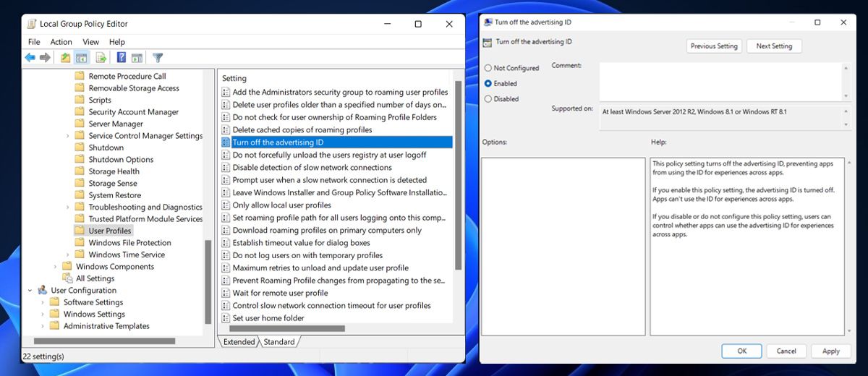868x376 pixels.
Task: Select the Enabled radio button
Action: tap(488, 83)
